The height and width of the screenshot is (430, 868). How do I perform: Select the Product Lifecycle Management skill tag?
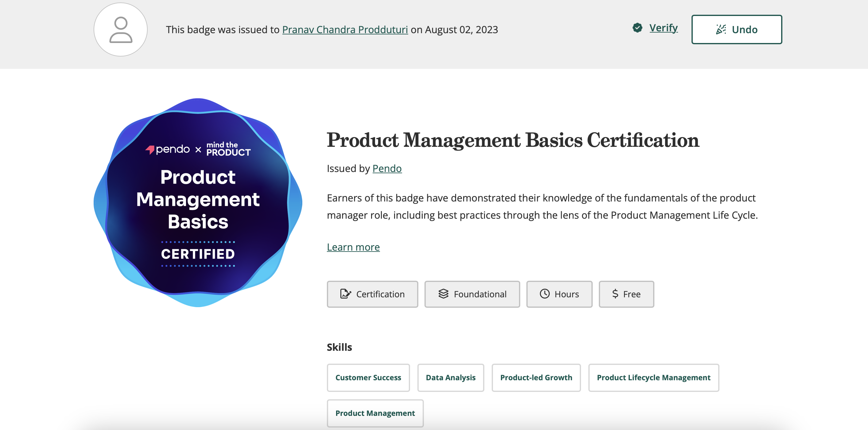click(654, 378)
